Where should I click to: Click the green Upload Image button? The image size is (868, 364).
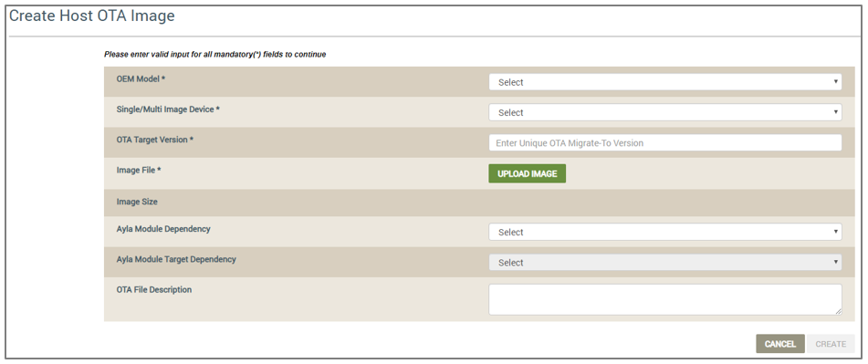point(527,173)
